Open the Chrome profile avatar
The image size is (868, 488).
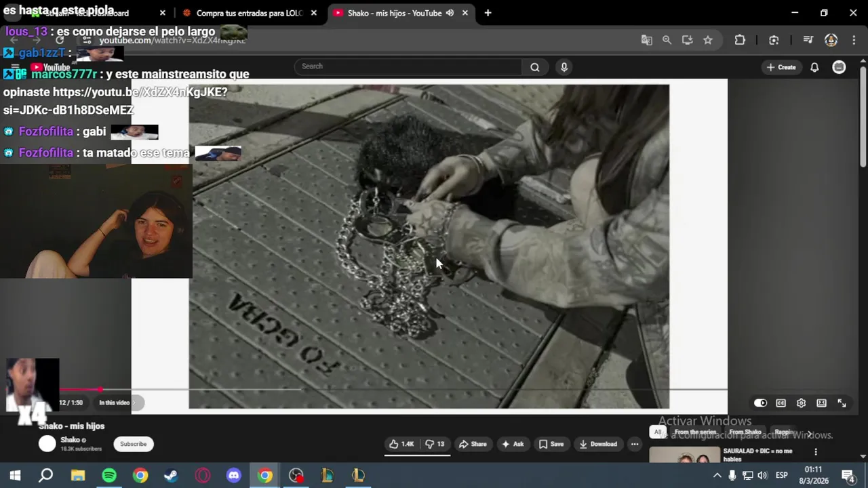(831, 40)
